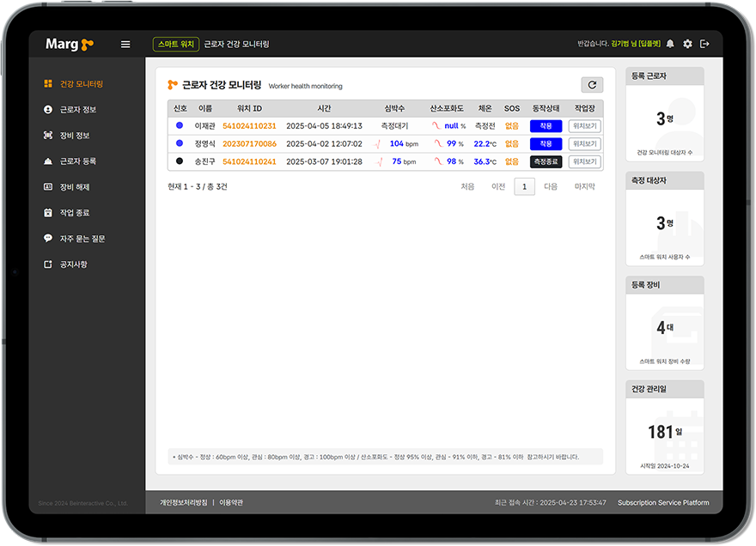756x546 pixels.
Task: Click the 36.3°C temperature value
Action: pyautogui.click(x=485, y=161)
